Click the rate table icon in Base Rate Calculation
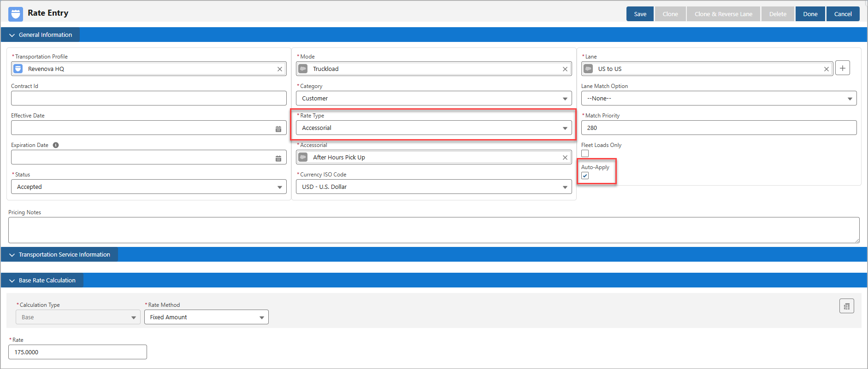The image size is (868, 369). 847,306
